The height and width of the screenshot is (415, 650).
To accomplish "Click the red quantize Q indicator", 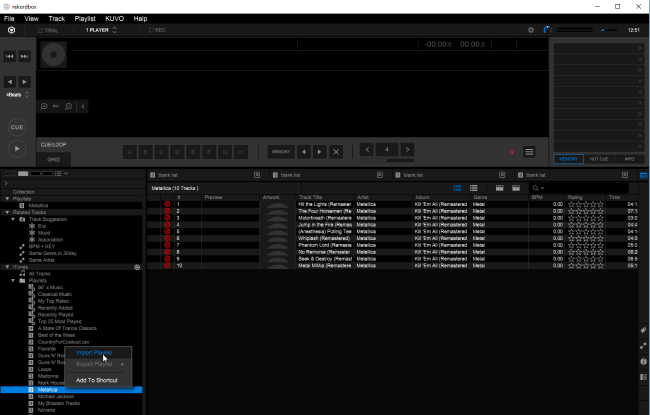I will 512,152.
